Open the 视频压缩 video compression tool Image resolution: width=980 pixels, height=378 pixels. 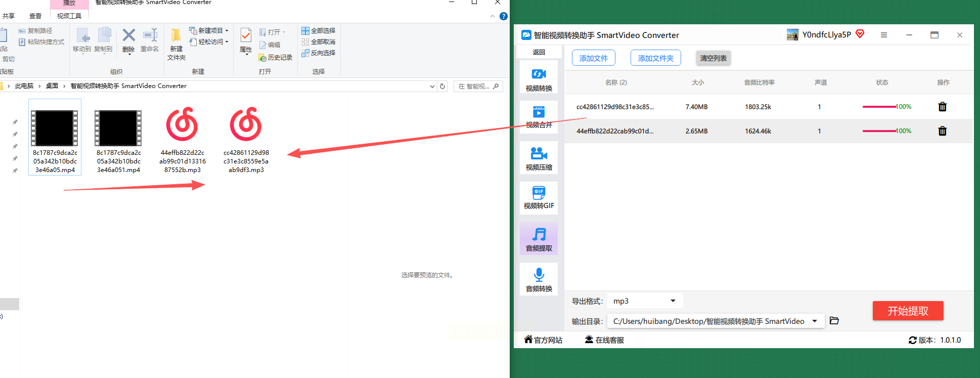tap(539, 158)
